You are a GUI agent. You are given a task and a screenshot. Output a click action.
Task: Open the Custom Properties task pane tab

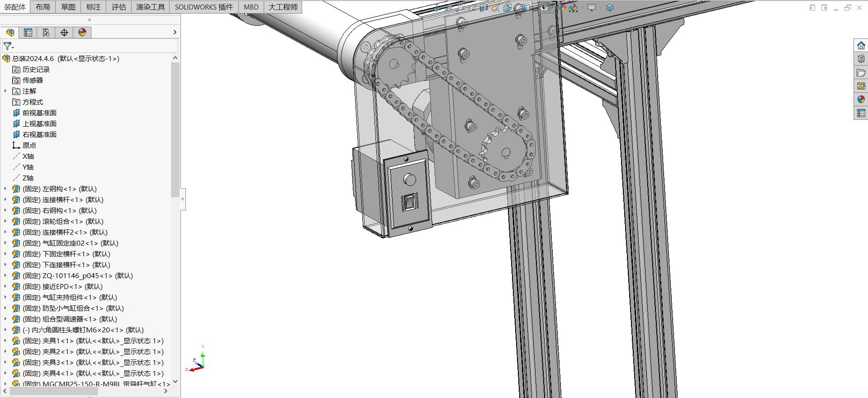(861, 113)
